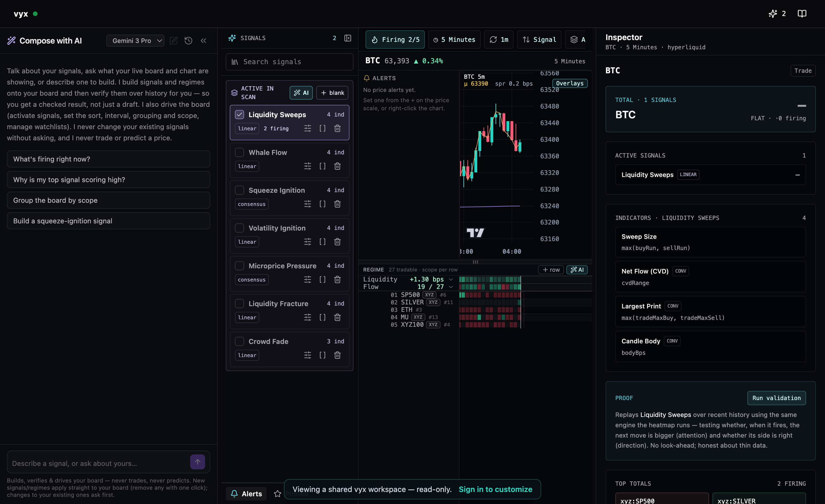This screenshot has width=825, height=504.
Task: Add a row to the Regime panel
Action: [551, 270]
